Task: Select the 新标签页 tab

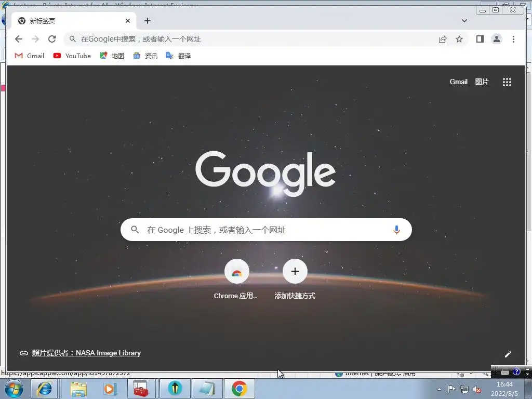Action: click(74, 21)
